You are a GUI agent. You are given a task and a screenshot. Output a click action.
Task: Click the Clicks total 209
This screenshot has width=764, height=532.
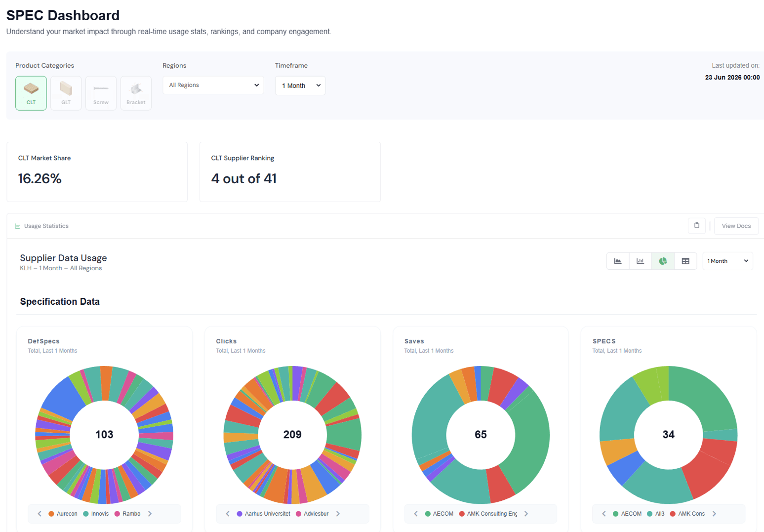(292, 434)
